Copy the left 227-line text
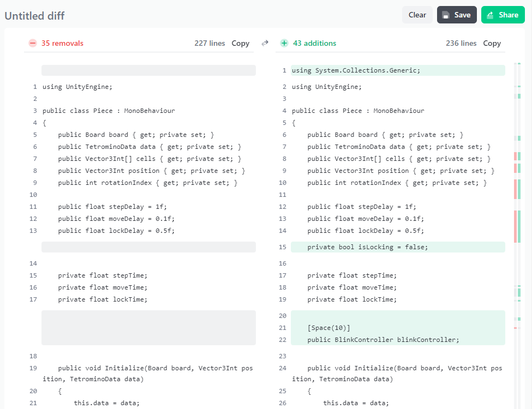This screenshot has height=409, width=532. pos(240,43)
